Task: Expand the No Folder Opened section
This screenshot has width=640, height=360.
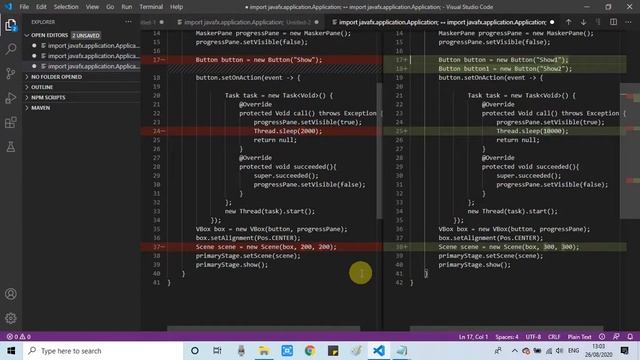Action: point(82,77)
